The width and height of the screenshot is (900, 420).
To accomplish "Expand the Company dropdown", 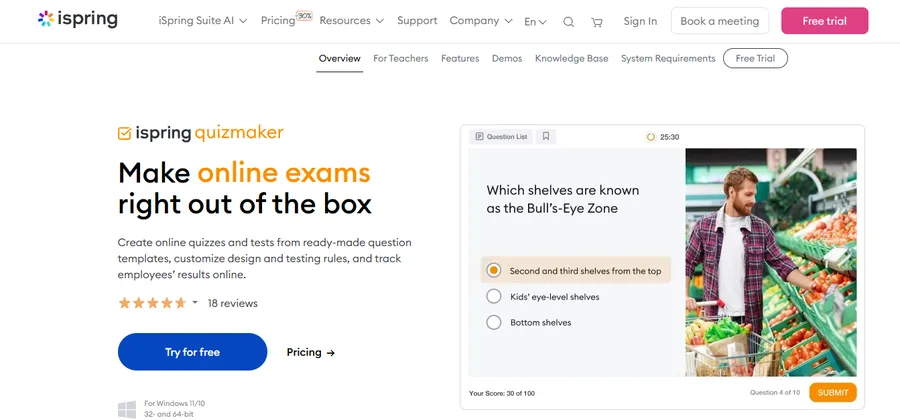I will pyautogui.click(x=481, y=21).
